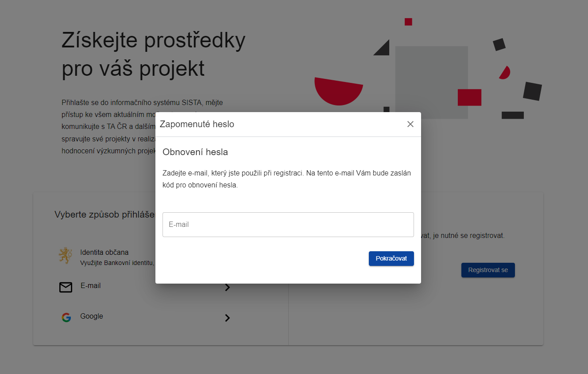The width and height of the screenshot is (588, 374).
Task: Click the Google logo icon
Action: pos(66,317)
